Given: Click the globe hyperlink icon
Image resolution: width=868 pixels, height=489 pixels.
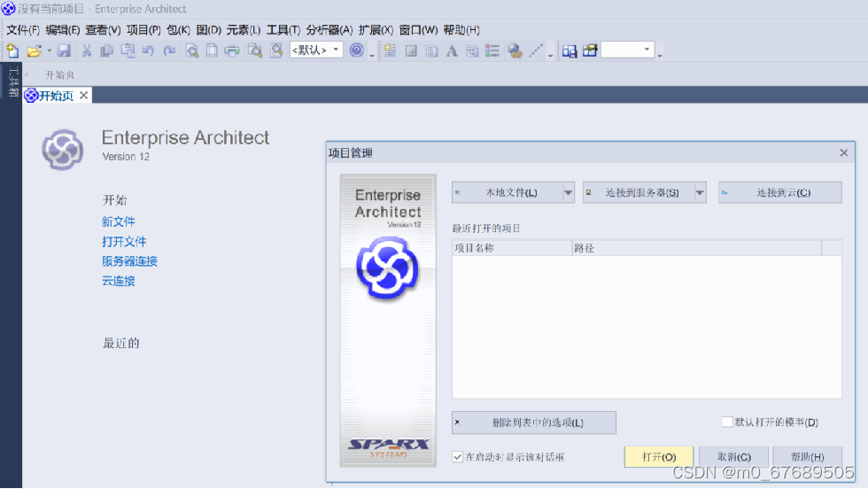Looking at the screenshot, I should 515,51.
